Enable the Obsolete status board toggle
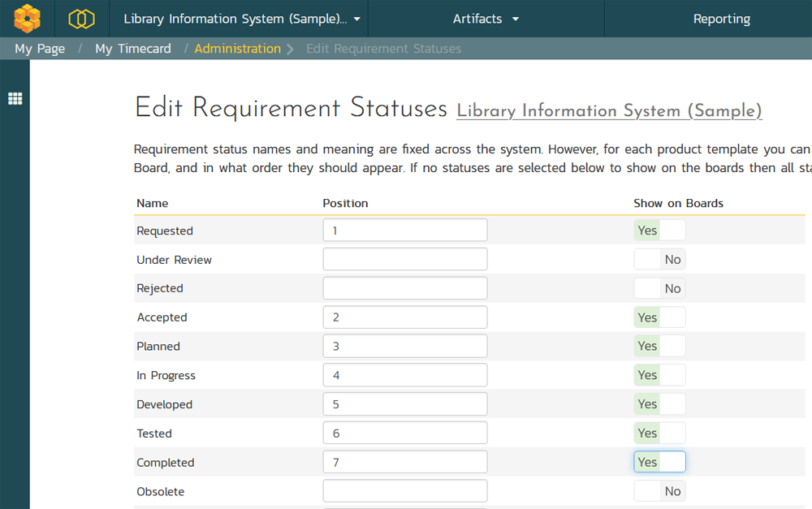 coord(659,491)
